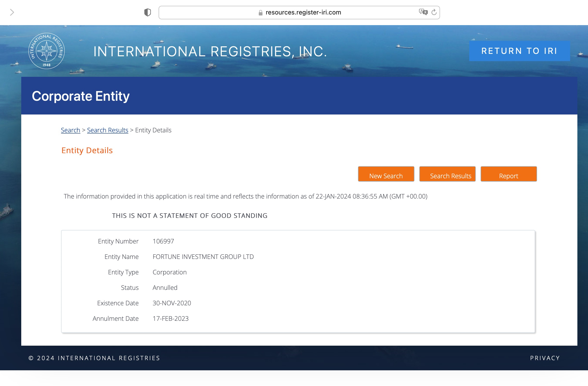Viewport: 588px width, 386px height.
Task: Click the browser forward arrow
Action: point(12,12)
